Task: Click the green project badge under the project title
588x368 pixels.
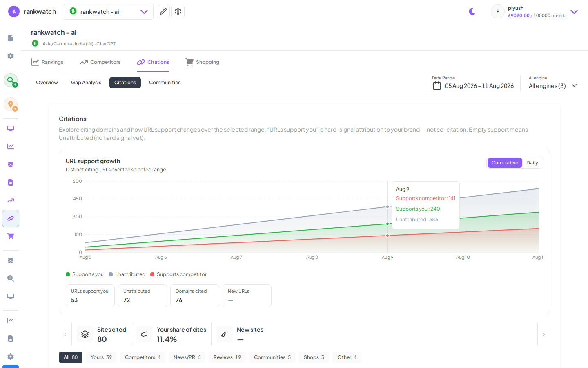Action: [x=35, y=43]
